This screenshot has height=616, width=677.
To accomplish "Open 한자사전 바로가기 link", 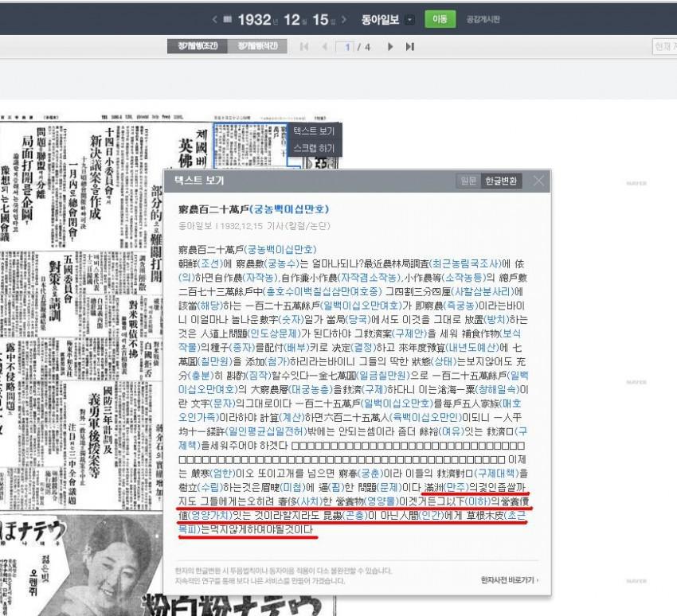I will coord(510,580).
